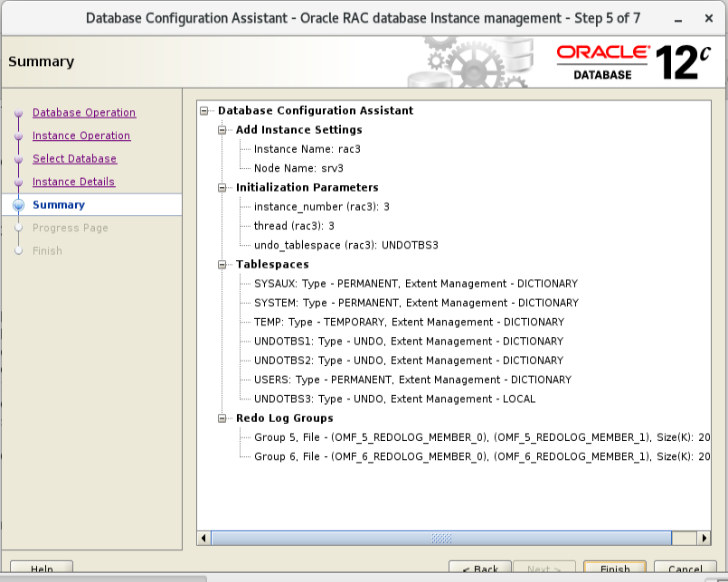Select the Add Instance Settings heading

[x=299, y=130]
